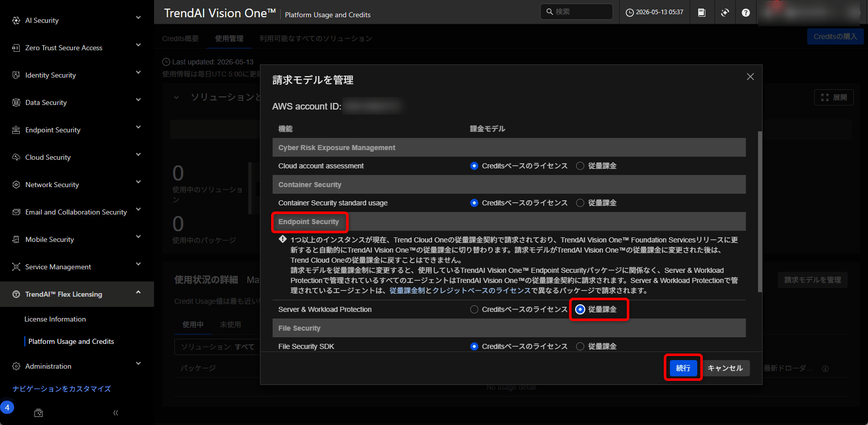The height and width of the screenshot is (425, 868).
Task: Click the Cloud Security sidebar icon
Action: tap(16, 157)
